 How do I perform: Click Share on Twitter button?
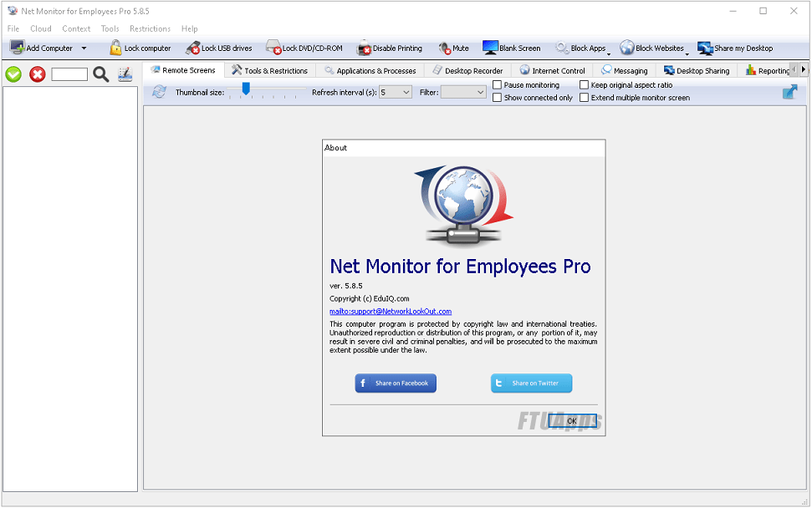click(531, 384)
